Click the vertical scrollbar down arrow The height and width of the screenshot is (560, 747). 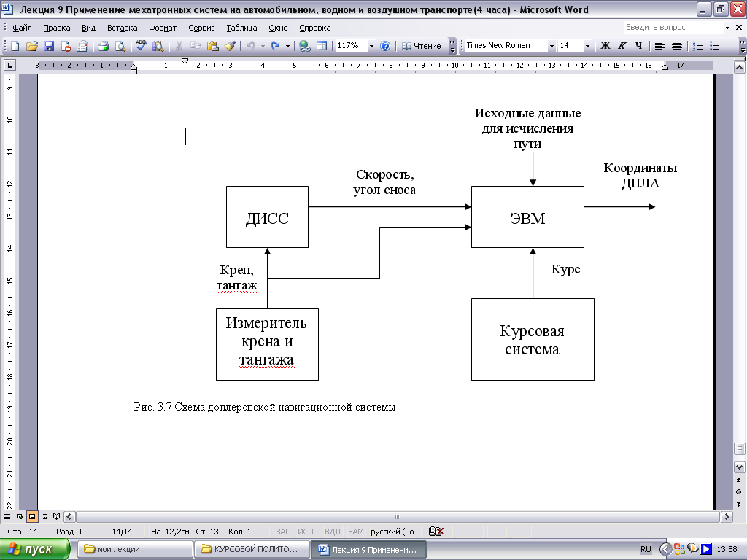(740, 467)
